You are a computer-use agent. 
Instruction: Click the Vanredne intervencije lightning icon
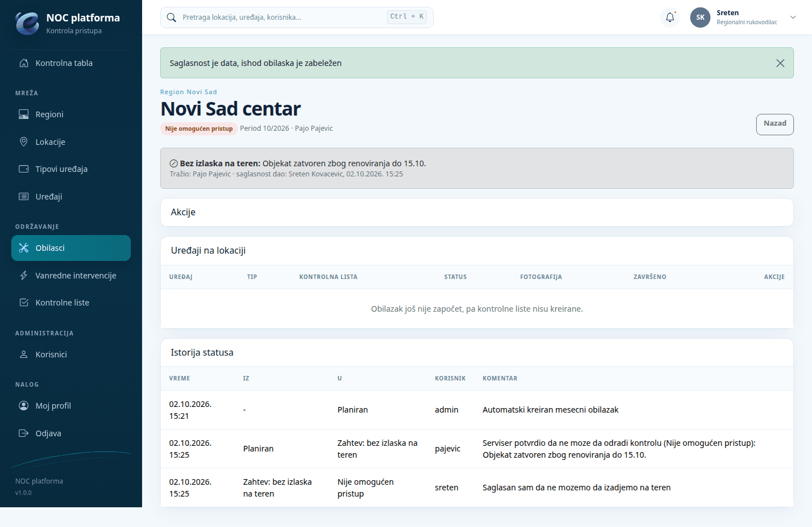[x=24, y=276]
